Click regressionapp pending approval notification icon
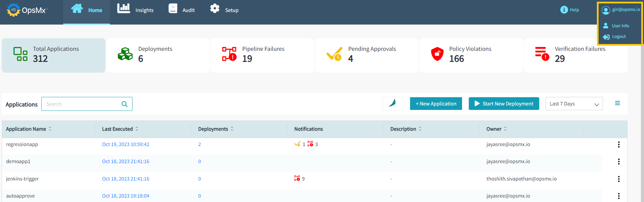 click(x=297, y=144)
